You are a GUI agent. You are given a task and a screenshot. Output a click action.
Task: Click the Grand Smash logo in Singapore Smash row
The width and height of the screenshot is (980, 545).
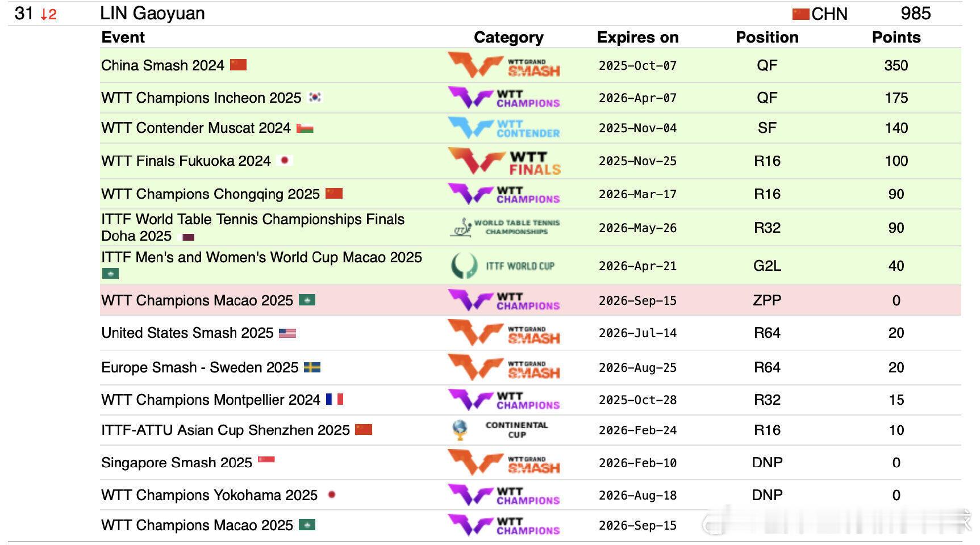click(504, 463)
